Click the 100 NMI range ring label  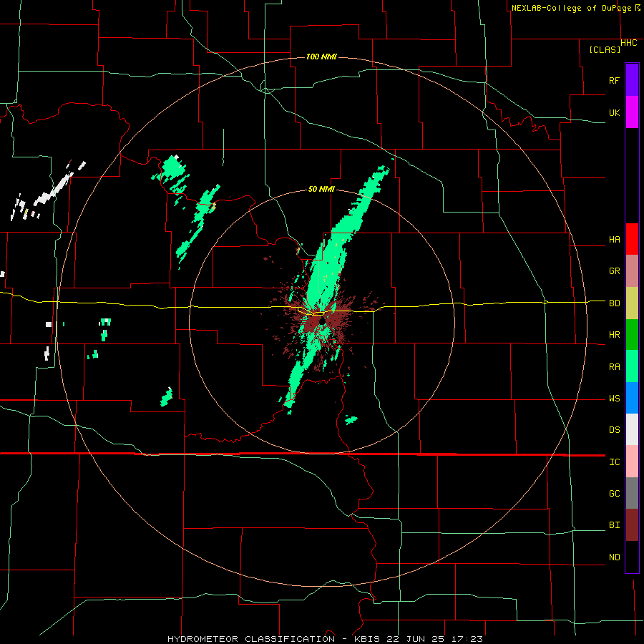tap(321, 57)
